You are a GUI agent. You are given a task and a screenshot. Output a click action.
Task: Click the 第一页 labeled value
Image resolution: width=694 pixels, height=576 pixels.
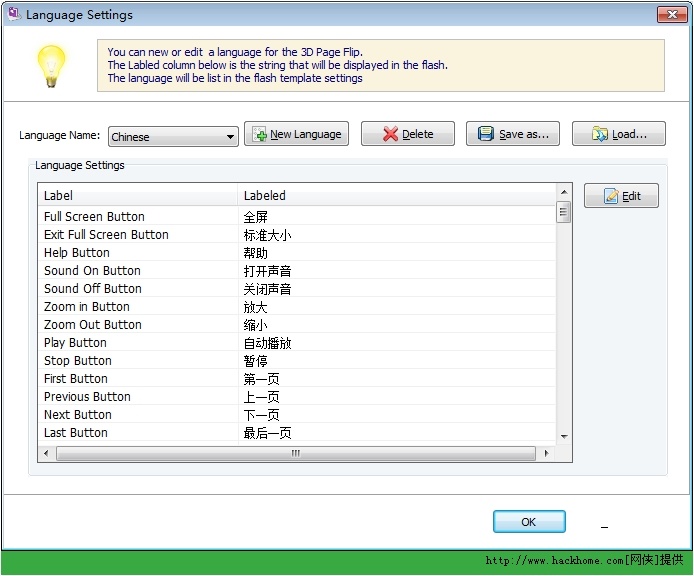tap(262, 379)
